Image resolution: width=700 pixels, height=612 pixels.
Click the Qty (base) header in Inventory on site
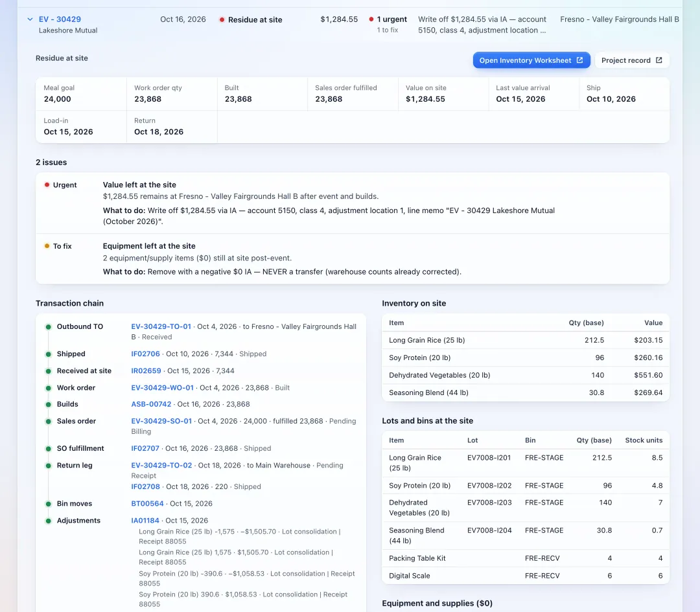[x=586, y=323]
